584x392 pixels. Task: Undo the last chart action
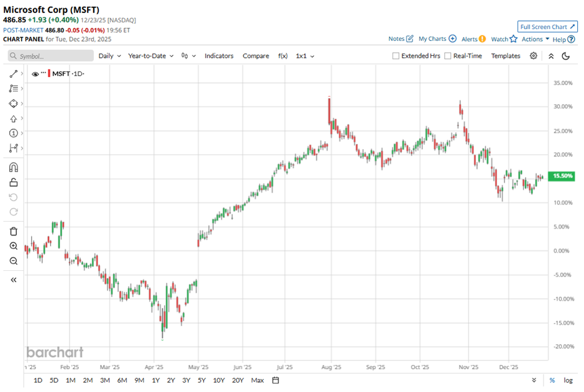pyautogui.click(x=14, y=198)
